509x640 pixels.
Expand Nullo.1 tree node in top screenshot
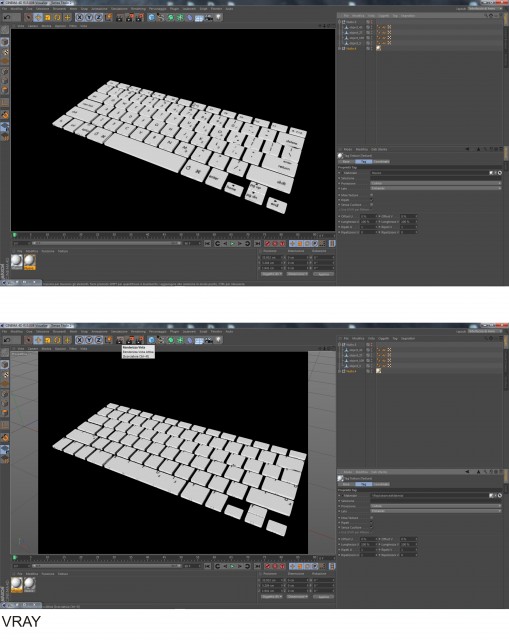(339, 22)
